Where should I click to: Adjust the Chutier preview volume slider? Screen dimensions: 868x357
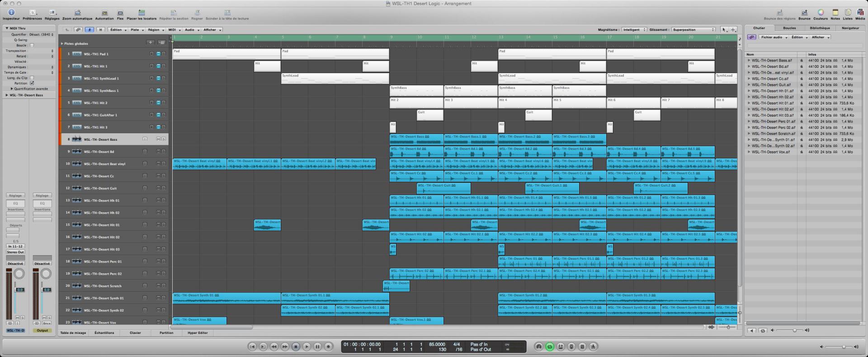[790, 331]
